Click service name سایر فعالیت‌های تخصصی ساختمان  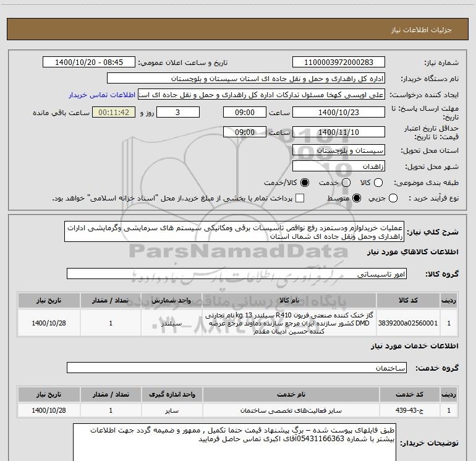click(291, 410)
